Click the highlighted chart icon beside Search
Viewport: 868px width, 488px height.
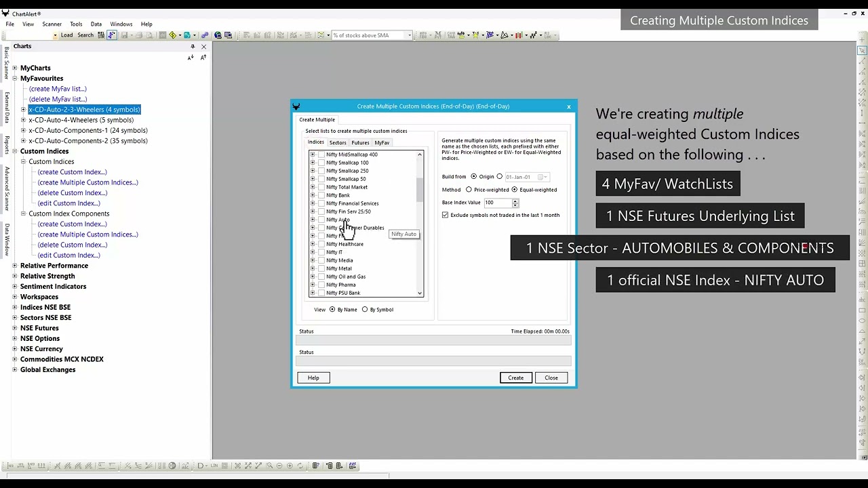(112, 35)
